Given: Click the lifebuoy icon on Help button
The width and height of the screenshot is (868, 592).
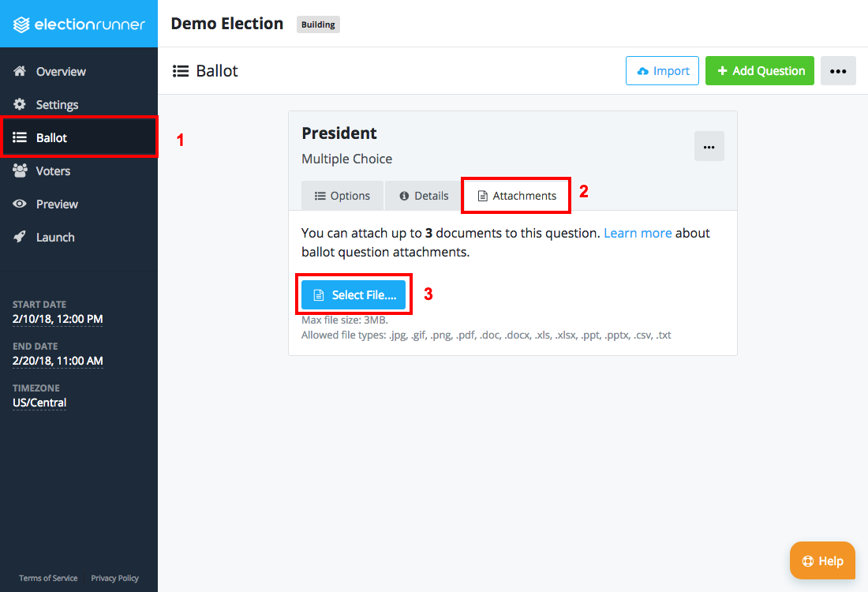Looking at the screenshot, I should click(x=808, y=561).
